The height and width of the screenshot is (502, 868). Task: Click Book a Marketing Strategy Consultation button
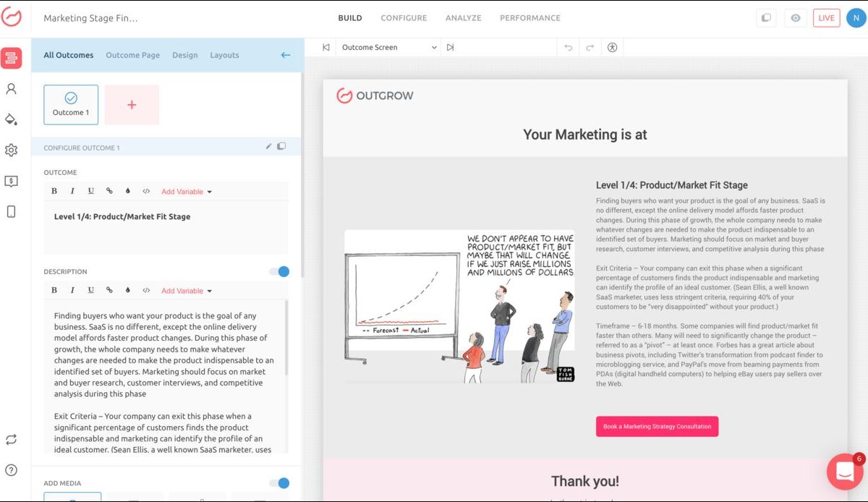657,427
